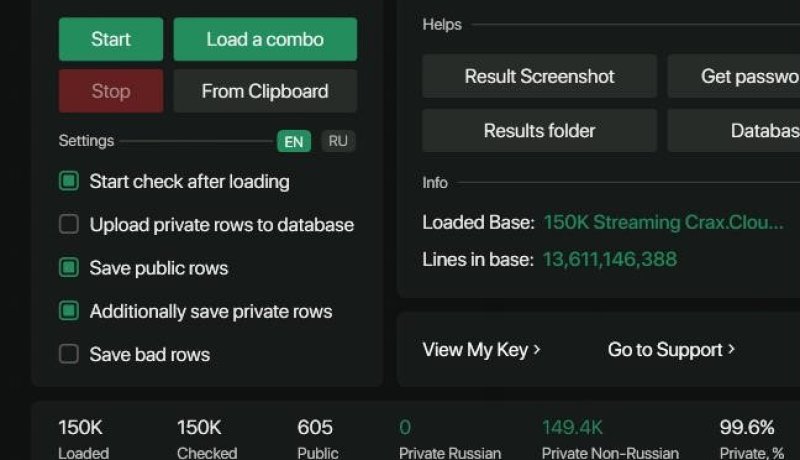
Task: Uncheck Save public rows
Action: click(x=69, y=268)
